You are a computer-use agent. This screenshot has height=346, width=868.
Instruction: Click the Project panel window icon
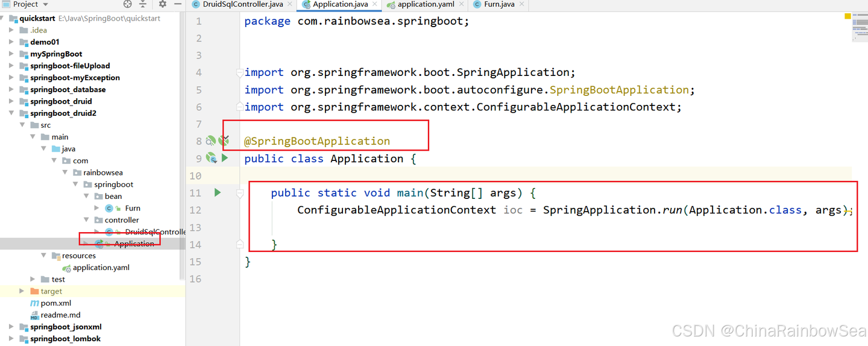[x=7, y=4]
